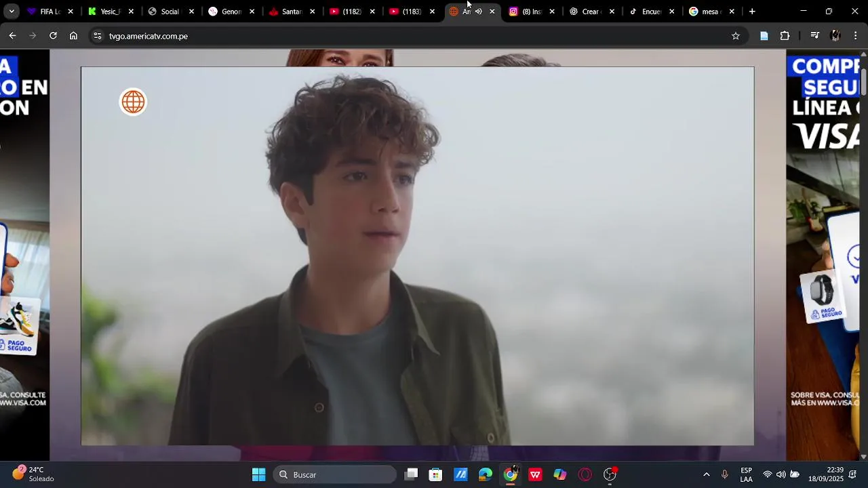Open the weather widget showing 24°C Soleado

pyautogui.click(x=33, y=474)
